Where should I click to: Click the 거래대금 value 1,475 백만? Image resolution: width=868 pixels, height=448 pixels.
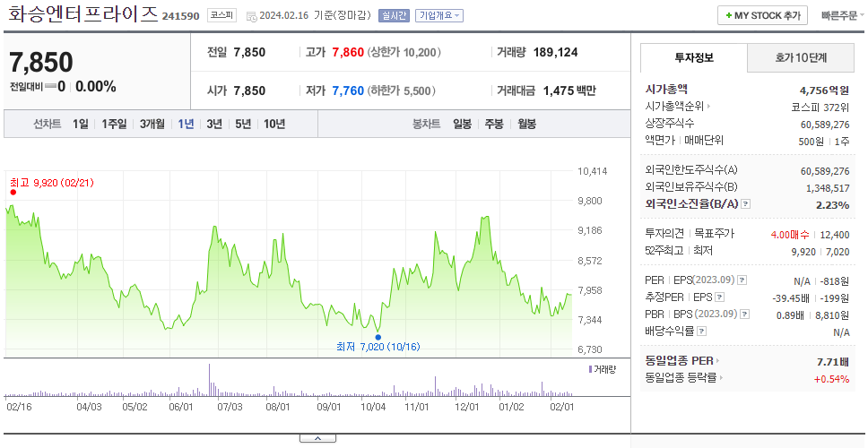coord(569,90)
